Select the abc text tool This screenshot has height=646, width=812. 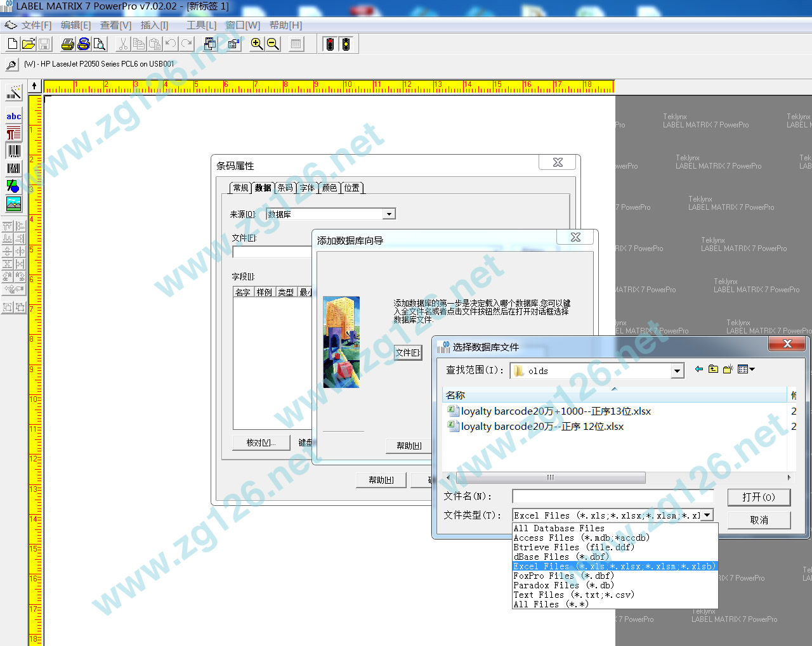[x=13, y=116]
